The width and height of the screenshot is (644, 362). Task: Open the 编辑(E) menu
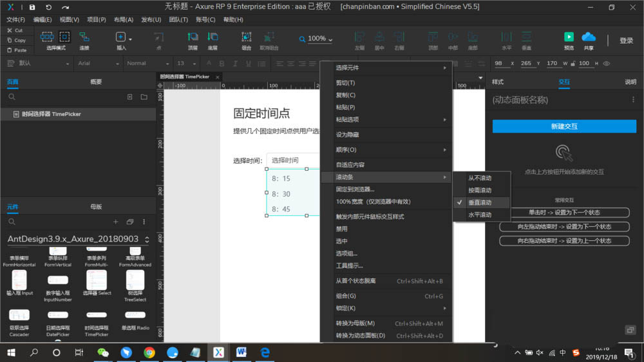(x=43, y=20)
